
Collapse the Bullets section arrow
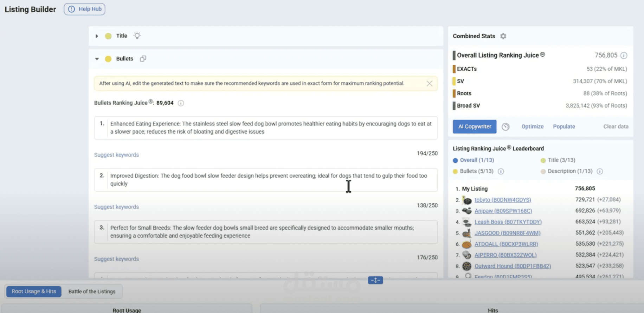(97, 59)
